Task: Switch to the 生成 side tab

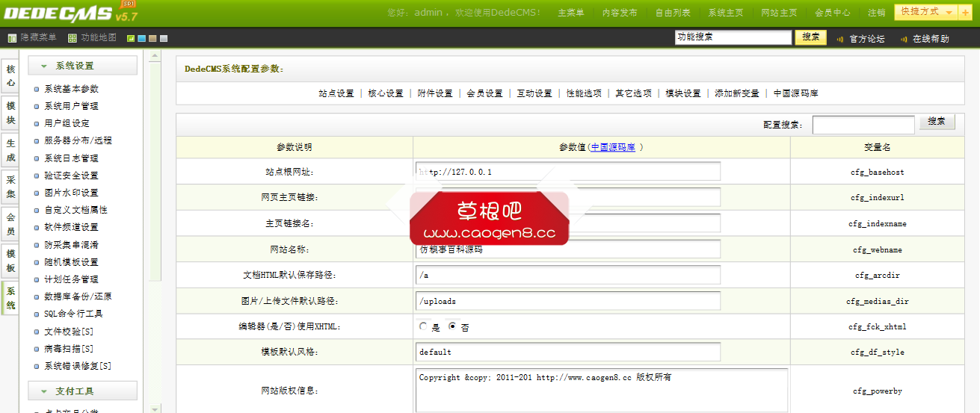Action: click(x=10, y=150)
